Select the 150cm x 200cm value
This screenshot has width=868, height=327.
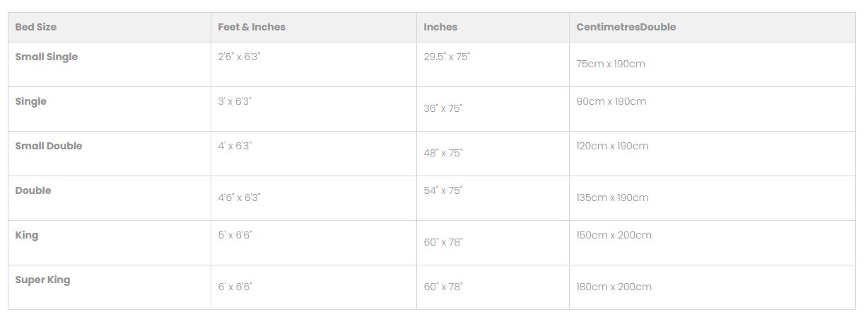pyautogui.click(x=614, y=235)
